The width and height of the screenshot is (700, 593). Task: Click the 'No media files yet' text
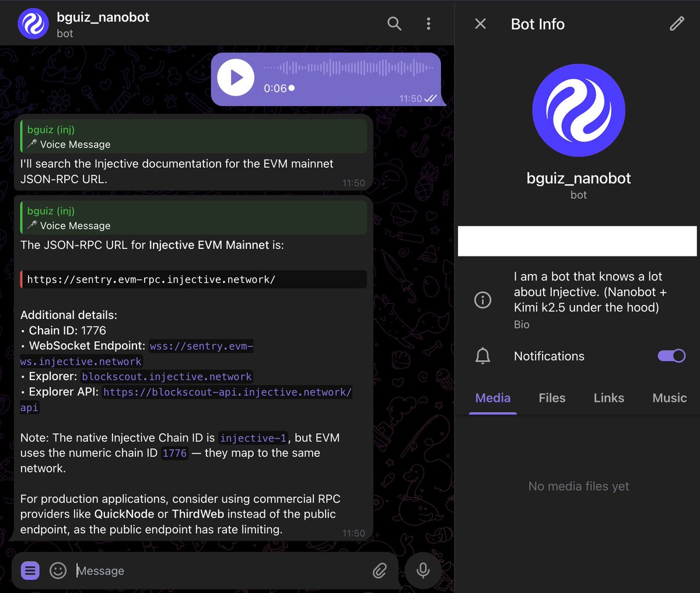(579, 486)
